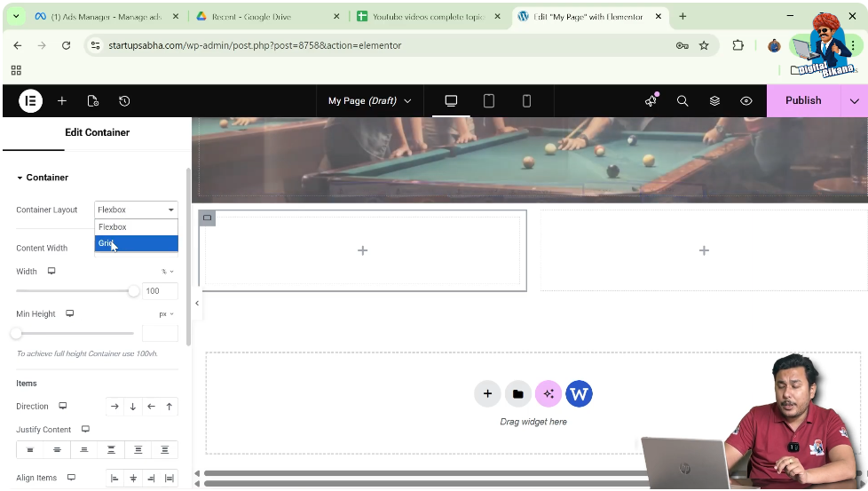Screen dimensions: 868x491
Task: Set direction to column reversed up arrow
Action: (x=170, y=407)
